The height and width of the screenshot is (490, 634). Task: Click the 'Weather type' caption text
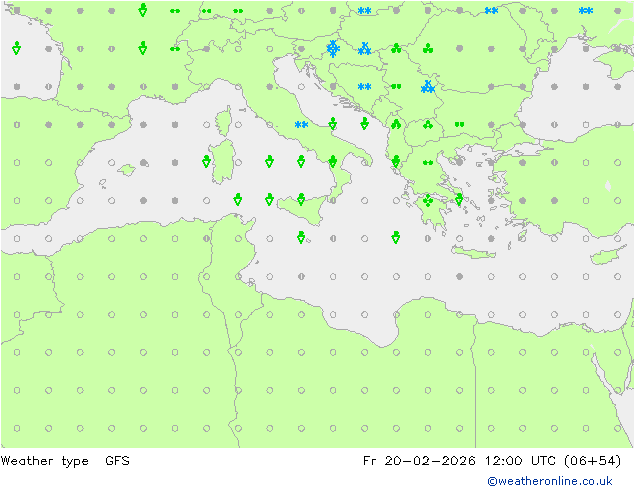44,461
